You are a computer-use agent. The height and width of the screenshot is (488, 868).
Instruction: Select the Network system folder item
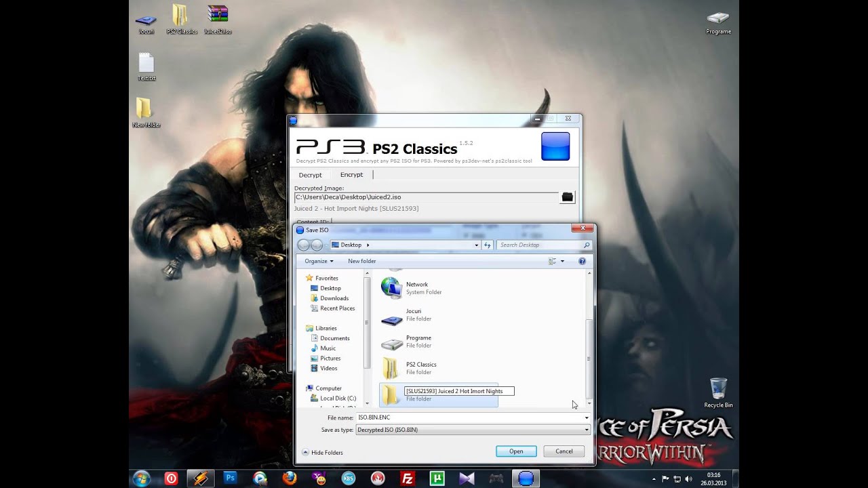tap(439, 288)
